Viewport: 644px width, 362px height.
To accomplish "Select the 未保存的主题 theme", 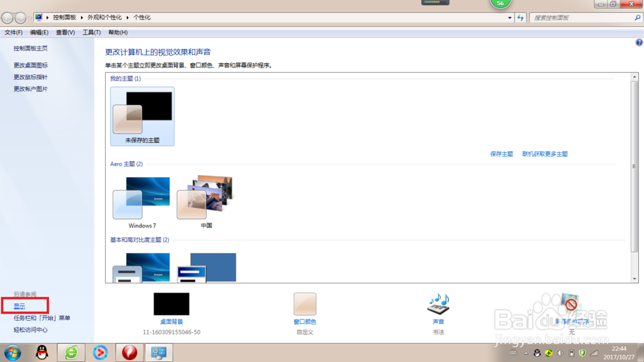I will tap(142, 117).
